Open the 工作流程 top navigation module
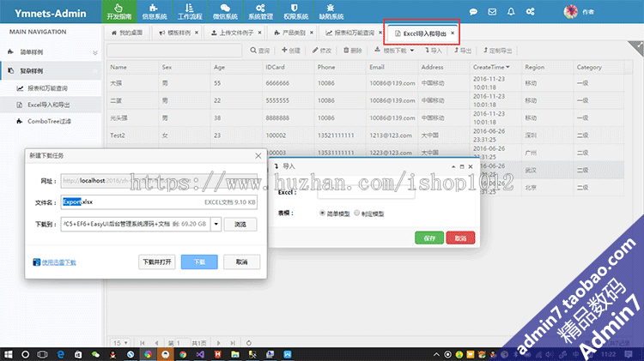 (190, 11)
